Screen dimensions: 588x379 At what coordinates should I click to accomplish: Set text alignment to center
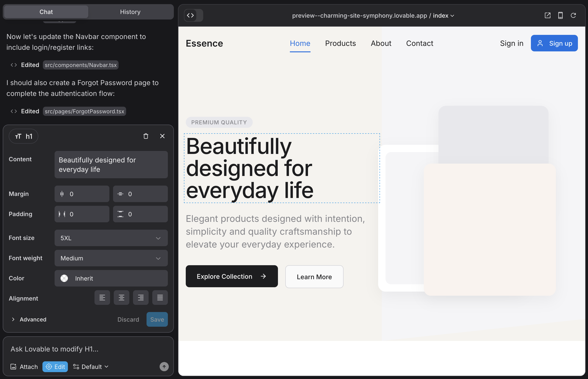pyautogui.click(x=121, y=298)
